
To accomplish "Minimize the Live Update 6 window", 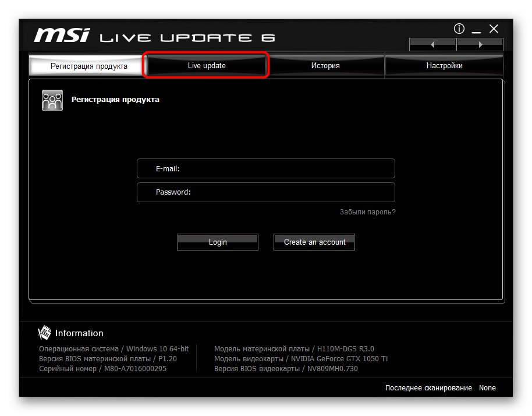I will pos(476,32).
